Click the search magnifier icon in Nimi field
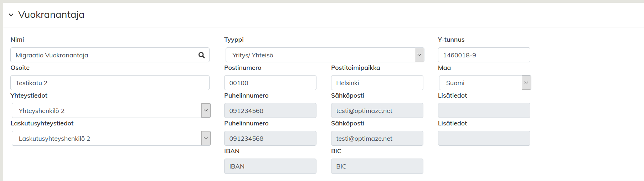Image resolution: width=644 pixels, height=181 pixels. coord(201,55)
